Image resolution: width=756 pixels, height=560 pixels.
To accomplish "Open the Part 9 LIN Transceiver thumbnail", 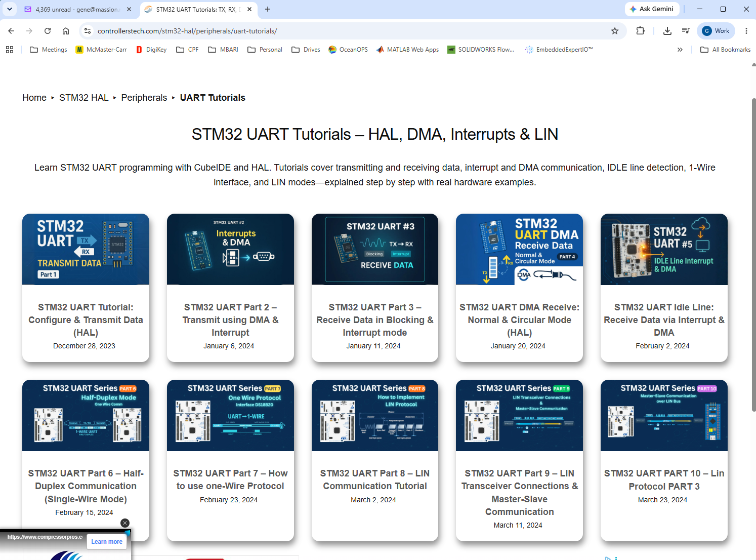I will (x=519, y=415).
